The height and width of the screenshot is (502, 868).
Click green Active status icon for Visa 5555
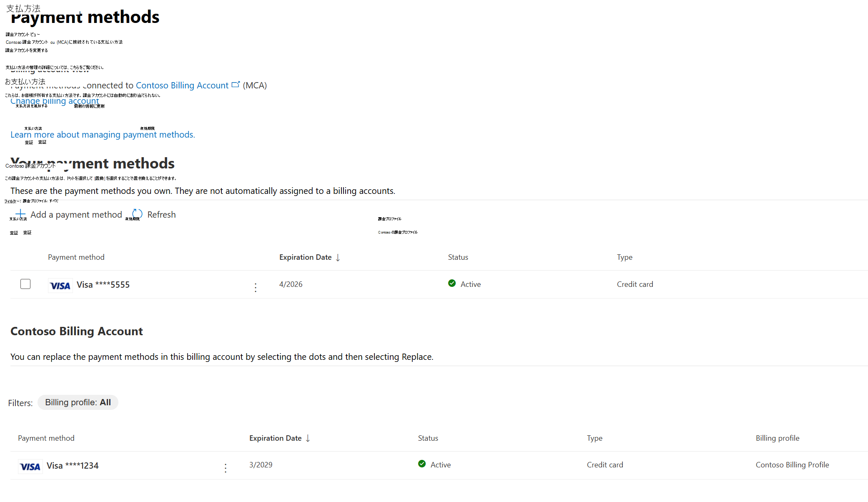coord(452,284)
